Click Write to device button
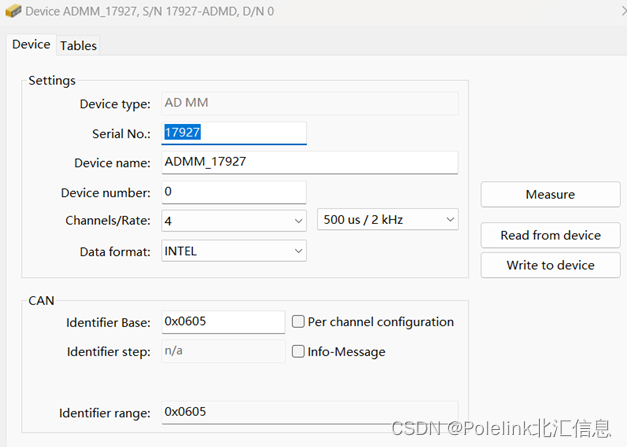 550,265
